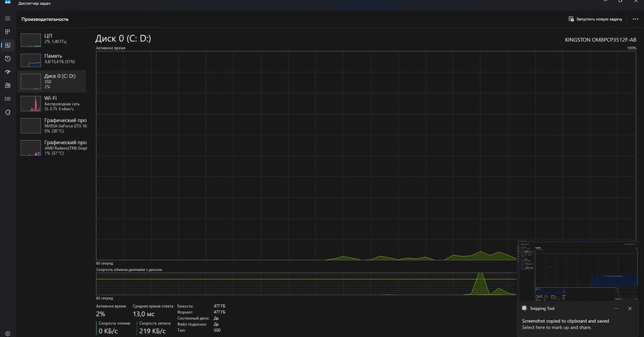644x337 pixels.
Task: Click the 'Системный диск:' label
Action: tap(193, 318)
